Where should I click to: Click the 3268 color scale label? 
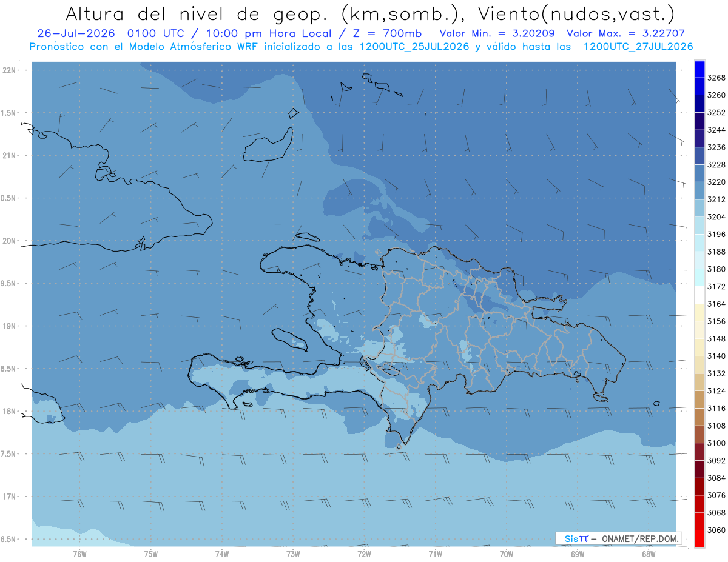point(716,78)
